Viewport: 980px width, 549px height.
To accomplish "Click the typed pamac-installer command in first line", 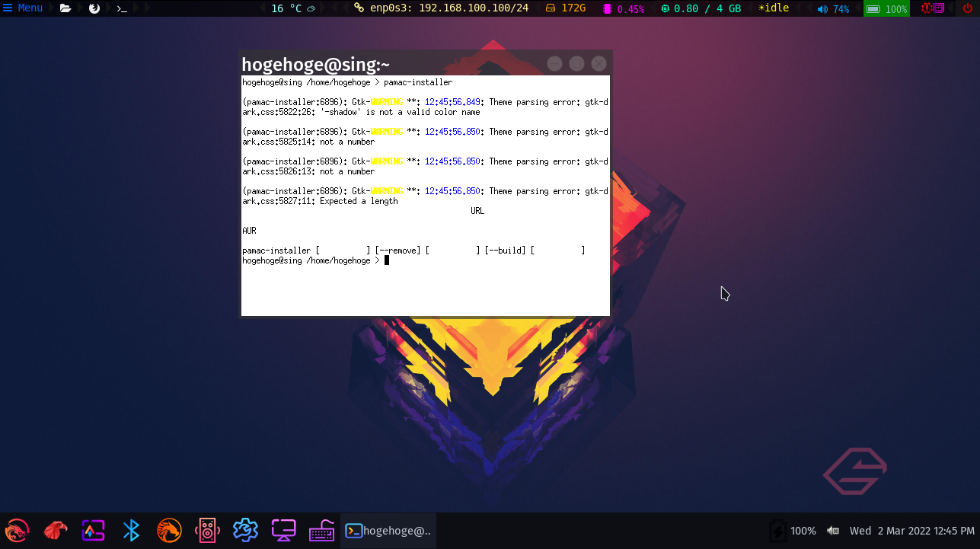I will 418,82.
